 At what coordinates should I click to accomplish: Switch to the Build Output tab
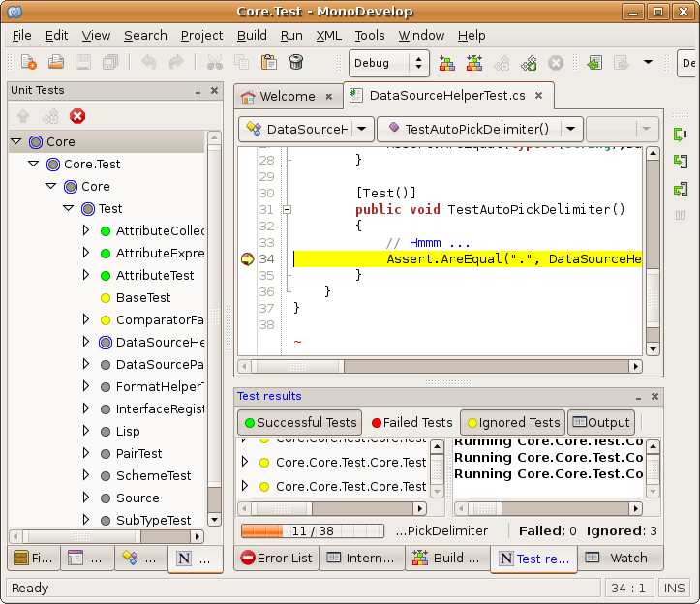click(x=447, y=558)
